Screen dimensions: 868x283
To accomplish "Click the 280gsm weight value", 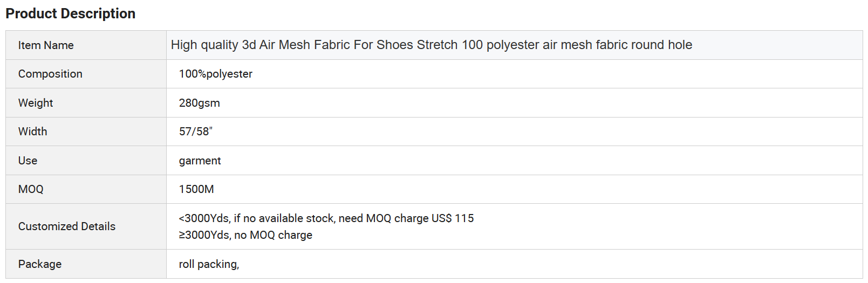I will 200,103.
